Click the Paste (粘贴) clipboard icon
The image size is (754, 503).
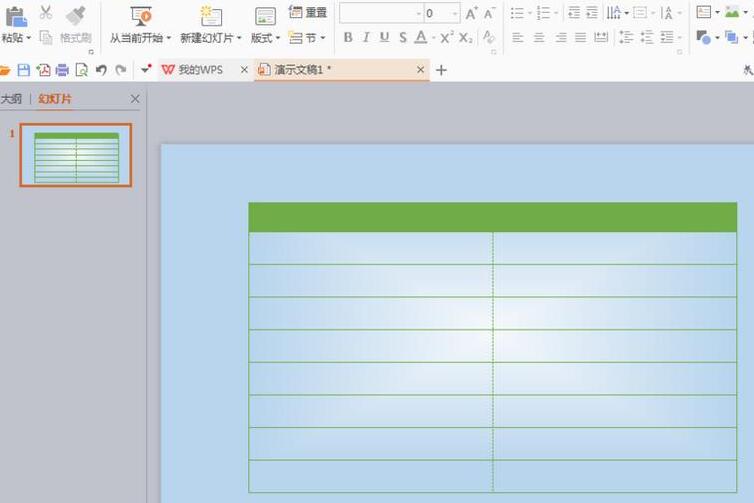click(15, 16)
